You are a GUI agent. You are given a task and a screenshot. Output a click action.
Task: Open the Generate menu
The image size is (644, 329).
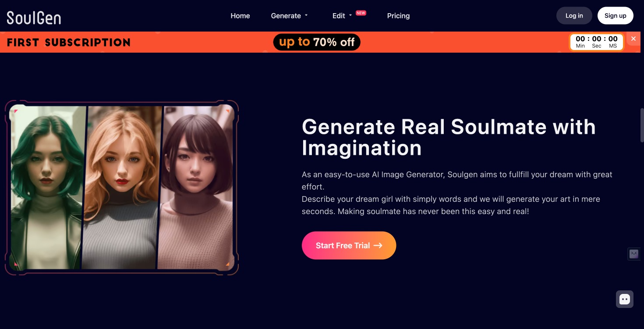(286, 16)
